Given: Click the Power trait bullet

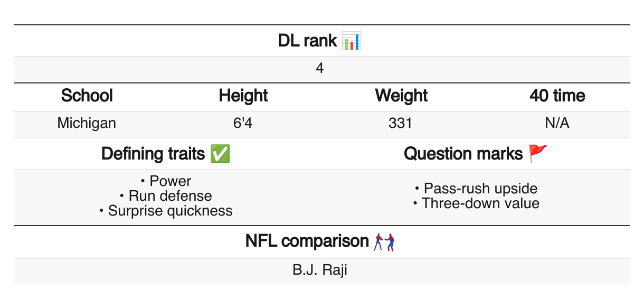Looking at the screenshot, I should click(166, 181).
